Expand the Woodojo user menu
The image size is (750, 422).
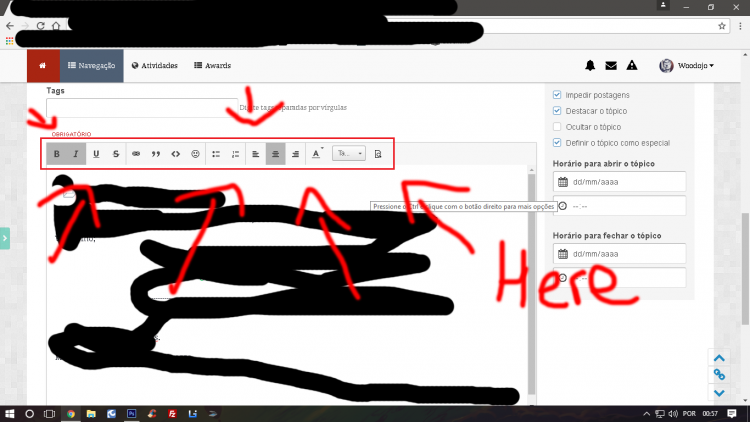pos(687,66)
